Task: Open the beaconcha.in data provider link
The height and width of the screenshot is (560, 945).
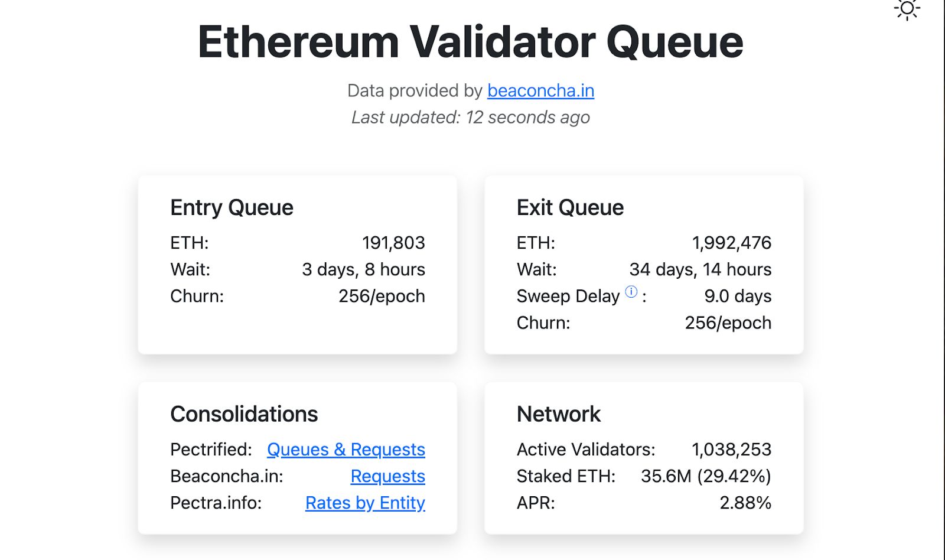Action: tap(540, 90)
